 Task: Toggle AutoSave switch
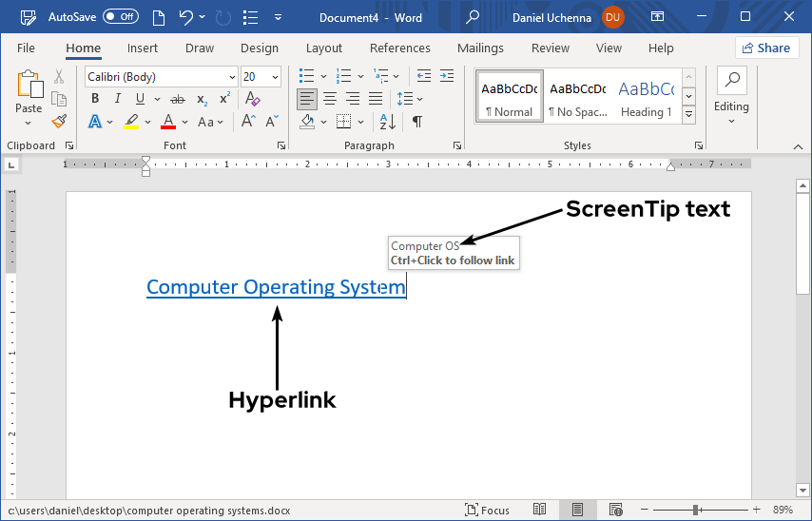[121, 16]
